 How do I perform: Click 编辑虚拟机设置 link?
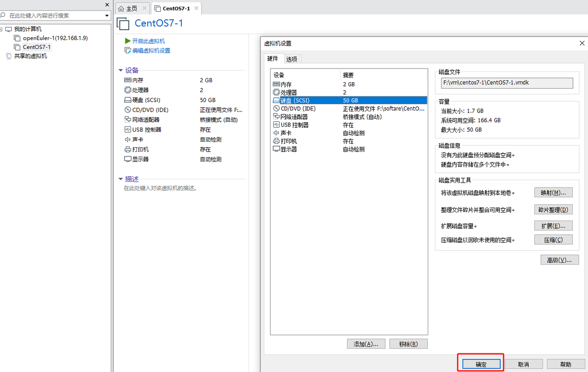pyautogui.click(x=151, y=50)
